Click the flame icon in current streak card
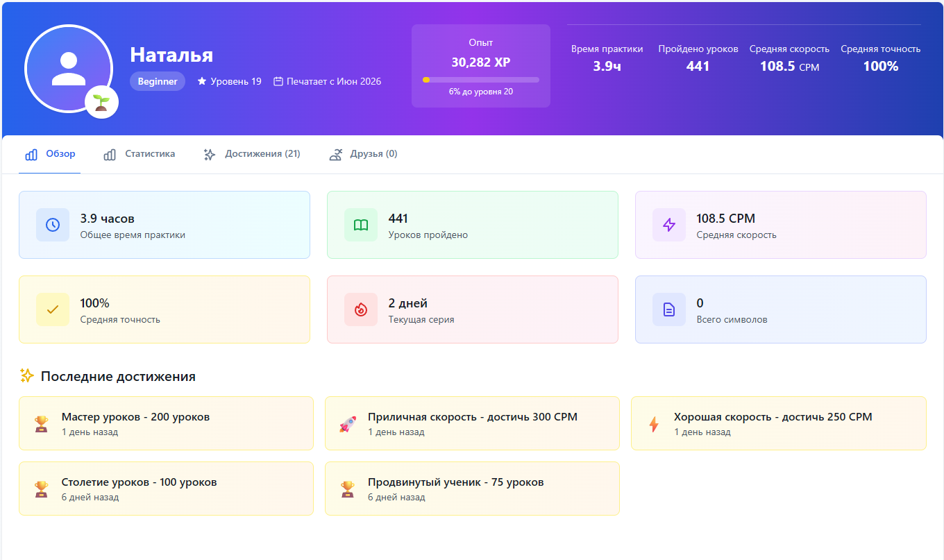944x560 pixels. point(361,309)
